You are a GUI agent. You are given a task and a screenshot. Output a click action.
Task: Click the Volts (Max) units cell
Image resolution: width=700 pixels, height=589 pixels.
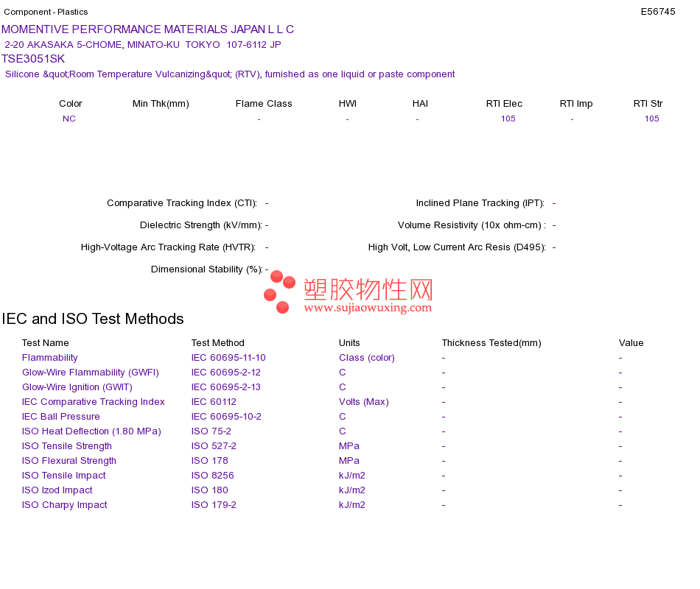pyautogui.click(x=364, y=402)
